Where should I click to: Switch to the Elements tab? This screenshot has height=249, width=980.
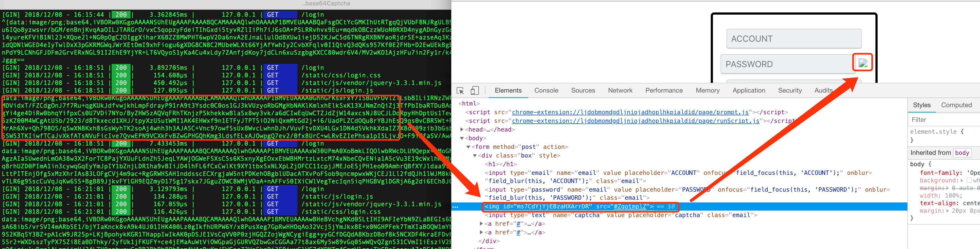coord(508,90)
